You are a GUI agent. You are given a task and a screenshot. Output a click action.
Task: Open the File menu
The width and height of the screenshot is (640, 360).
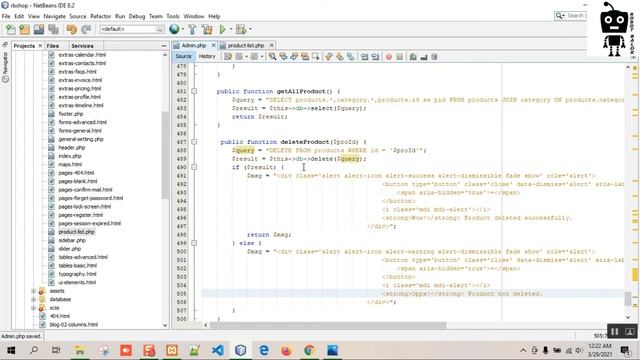pyautogui.click(x=6, y=16)
